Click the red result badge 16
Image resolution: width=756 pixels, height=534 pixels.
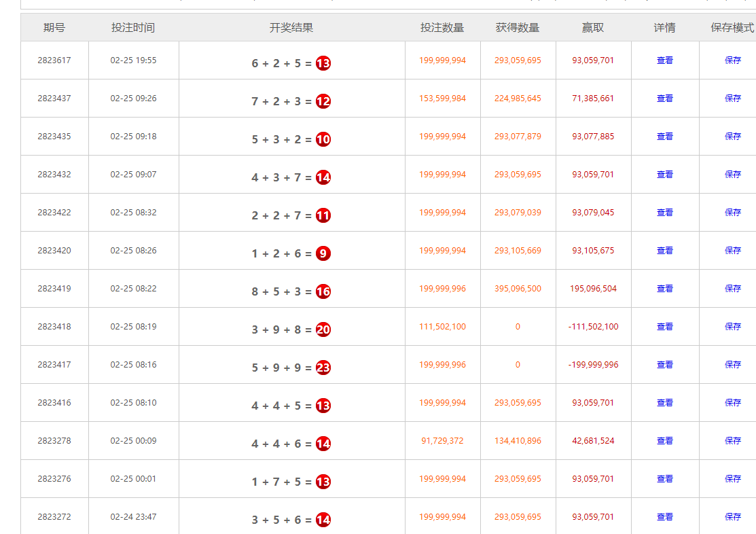coord(323,291)
